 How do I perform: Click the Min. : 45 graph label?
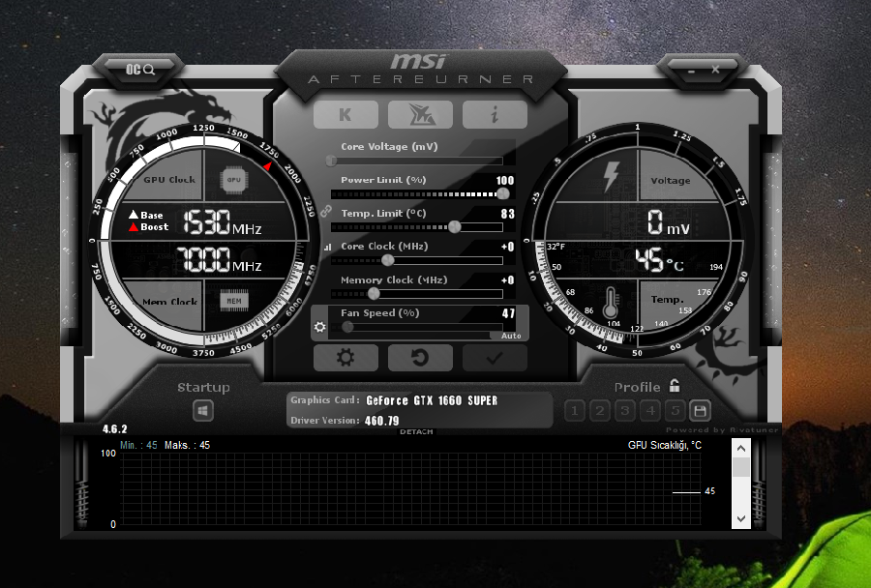coord(138,445)
